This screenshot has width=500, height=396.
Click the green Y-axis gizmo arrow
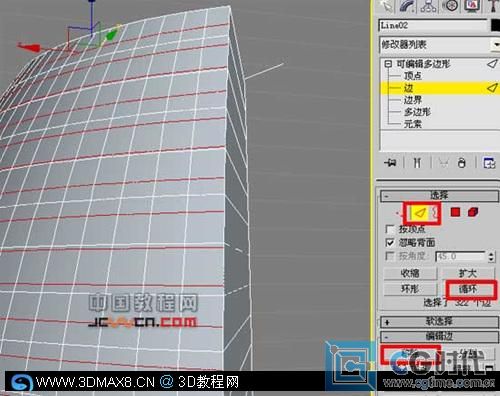pyautogui.click(x=112, y=34)
